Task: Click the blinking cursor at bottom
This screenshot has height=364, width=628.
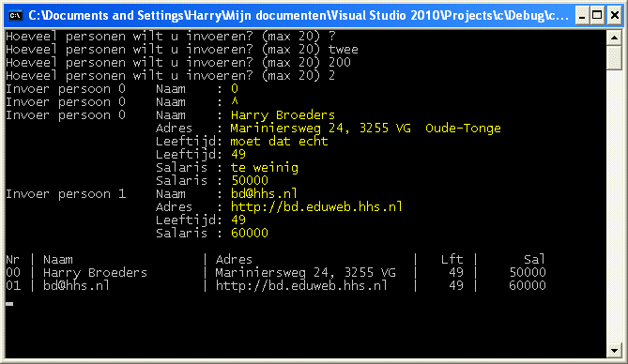Action: click(9, 304)
